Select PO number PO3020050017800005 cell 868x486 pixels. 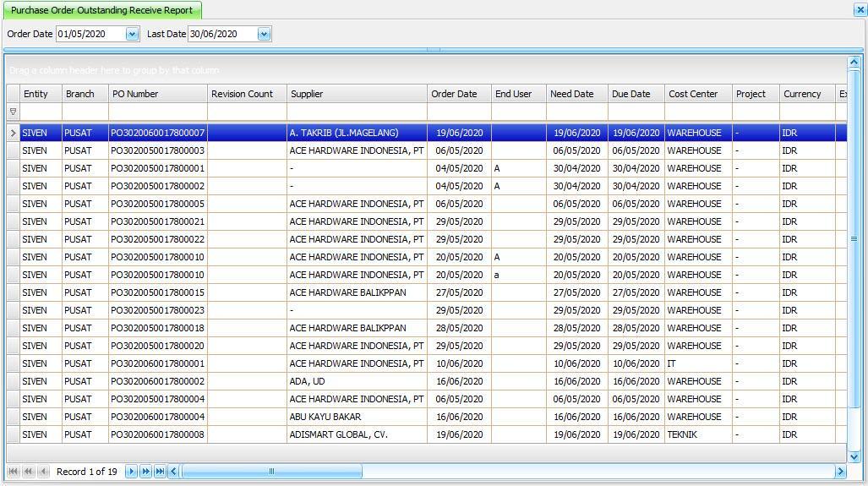[158, 204]
